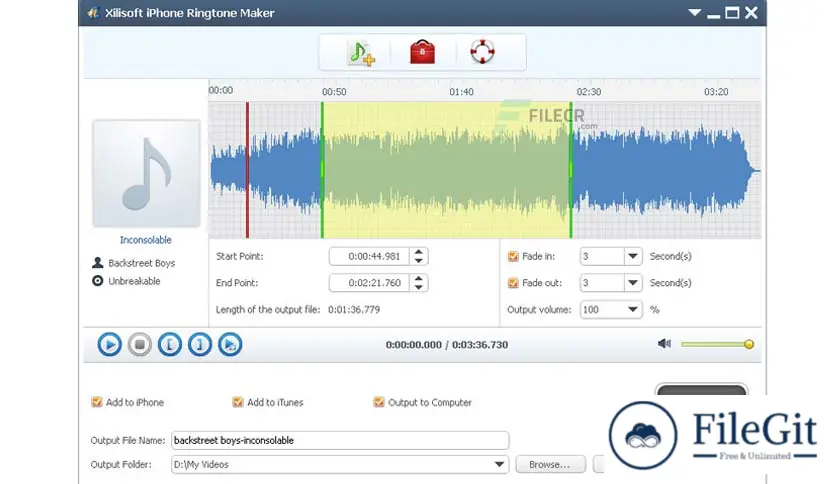Open the red toolbox icon
Viewport: 836px width, 484px height.
[x=422, y=52]
